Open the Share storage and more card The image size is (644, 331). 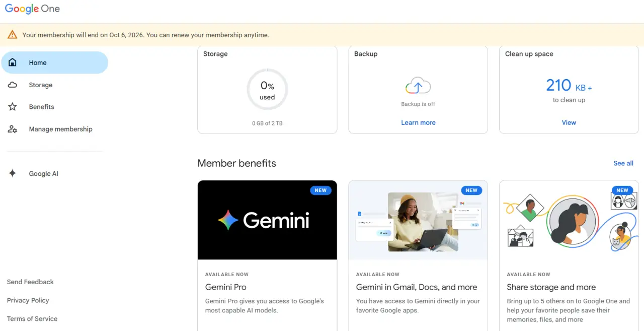(x=569, y=255)
